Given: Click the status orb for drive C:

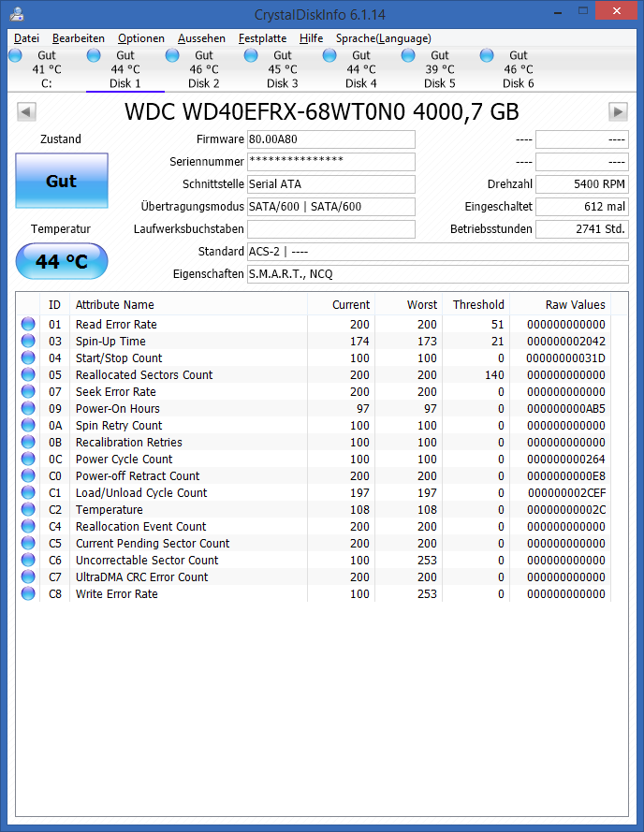Looking at the screenshot, I should 15,55.
